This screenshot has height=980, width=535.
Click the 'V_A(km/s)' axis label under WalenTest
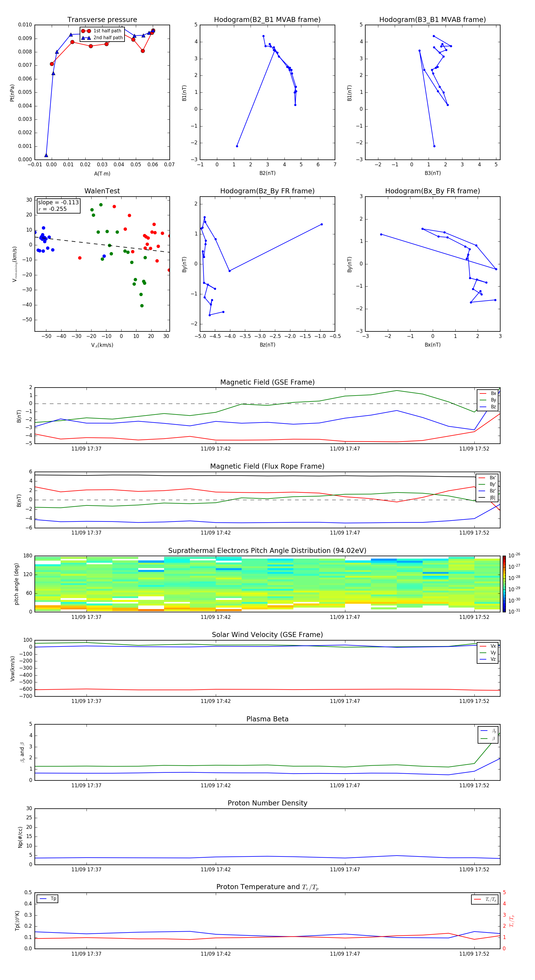(102, 345)
